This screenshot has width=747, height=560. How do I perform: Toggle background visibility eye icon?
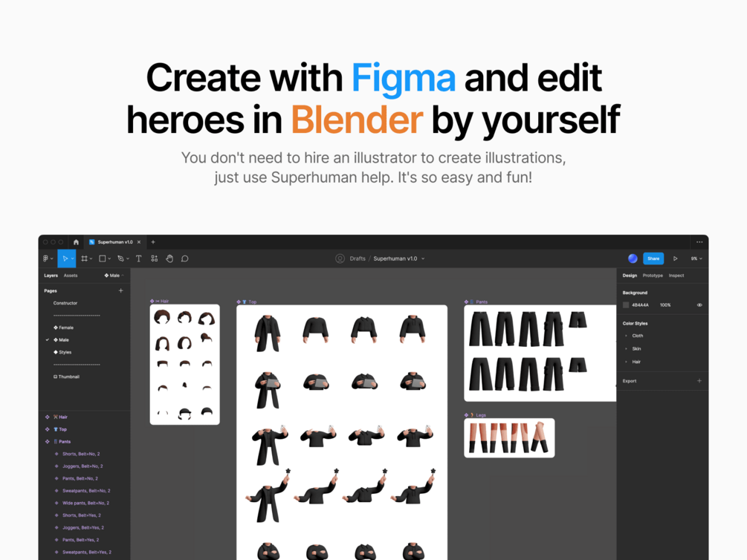[699, 305]
